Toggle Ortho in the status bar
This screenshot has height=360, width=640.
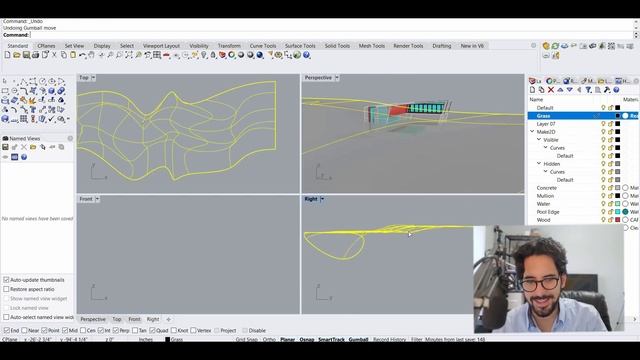[x=269, y=339]
